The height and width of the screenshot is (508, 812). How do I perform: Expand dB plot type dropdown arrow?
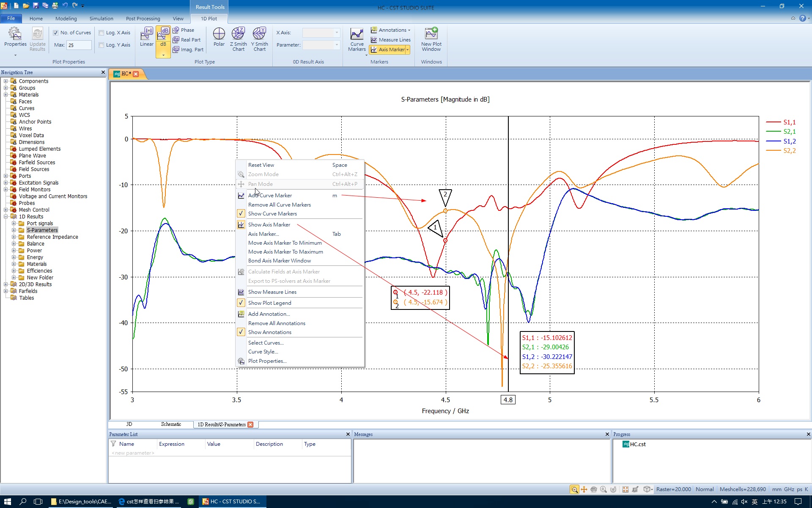click(x=163, y=55)
